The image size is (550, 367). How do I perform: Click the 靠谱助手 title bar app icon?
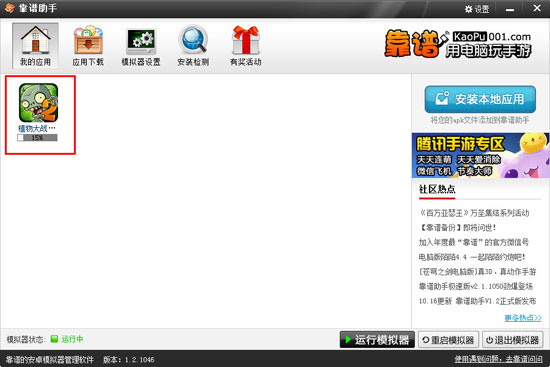pyautogui.click(x=9, y=8)
